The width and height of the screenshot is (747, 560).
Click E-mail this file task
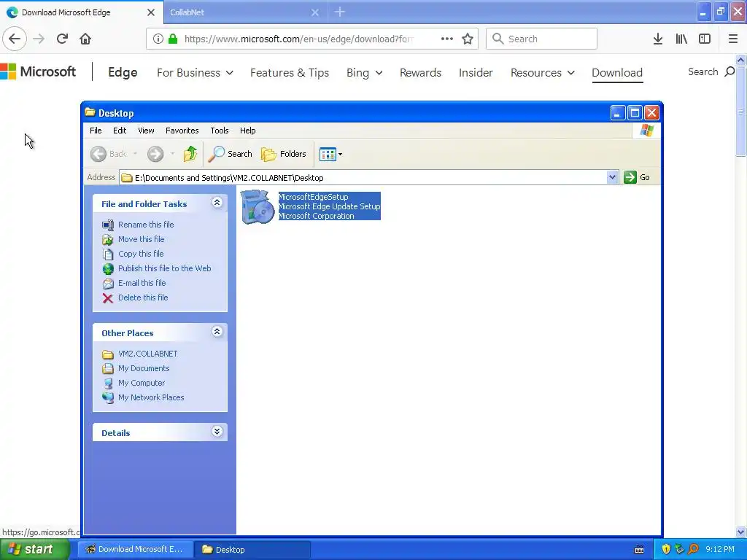click(x=142, y=283)
